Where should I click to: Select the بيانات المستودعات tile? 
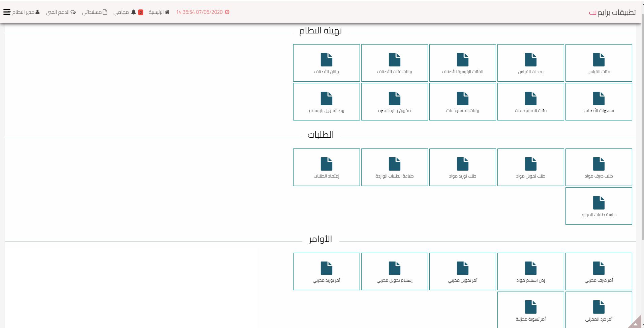coord(462,102)
